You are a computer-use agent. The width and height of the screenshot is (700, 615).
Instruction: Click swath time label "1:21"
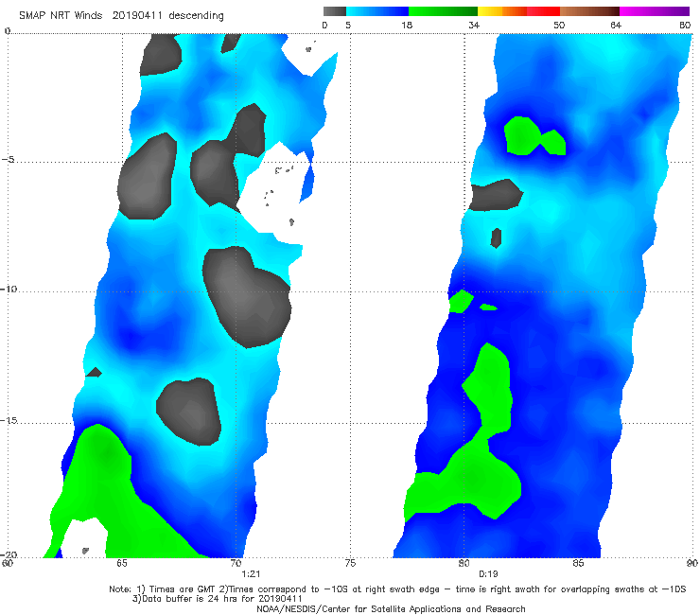coord(251,574)
